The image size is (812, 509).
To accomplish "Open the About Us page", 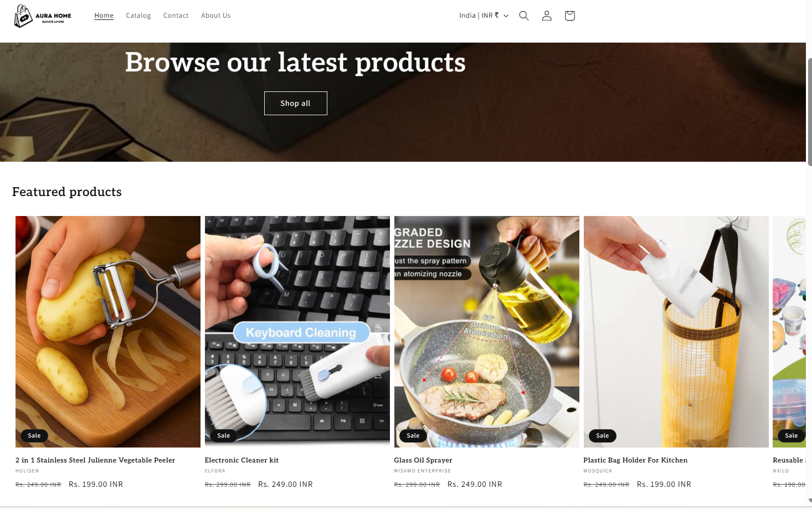I will click(x=215, y=16).
